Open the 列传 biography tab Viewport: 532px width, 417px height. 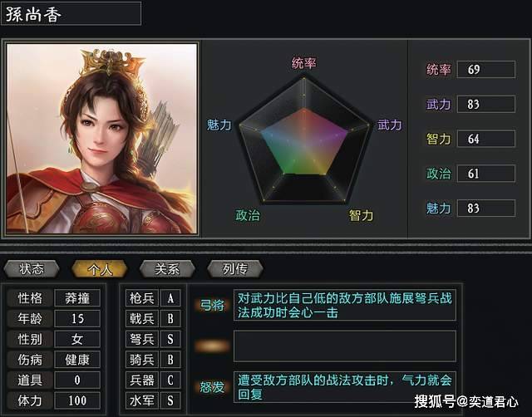(234, 269)
